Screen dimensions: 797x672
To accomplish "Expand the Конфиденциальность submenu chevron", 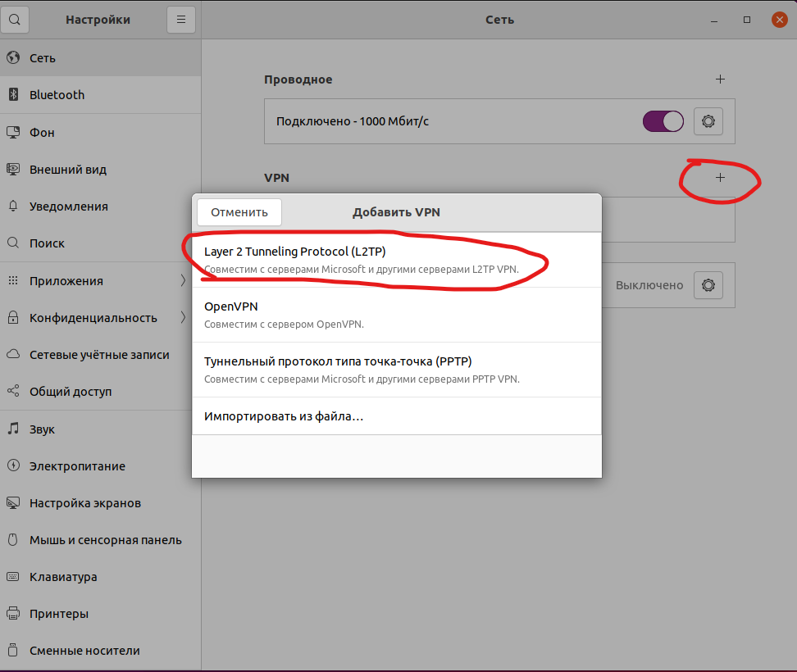I will pyautogui.click(x=183, y=318).
